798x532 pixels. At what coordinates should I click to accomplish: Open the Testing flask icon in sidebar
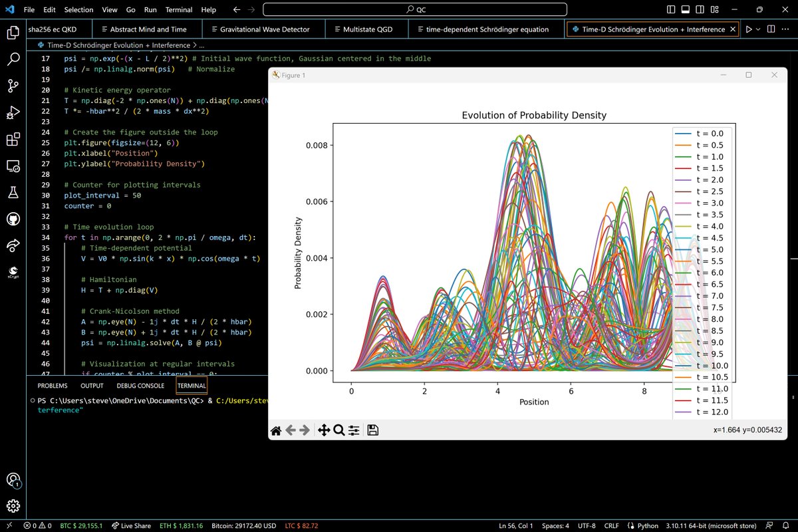[x=13, y=192]
